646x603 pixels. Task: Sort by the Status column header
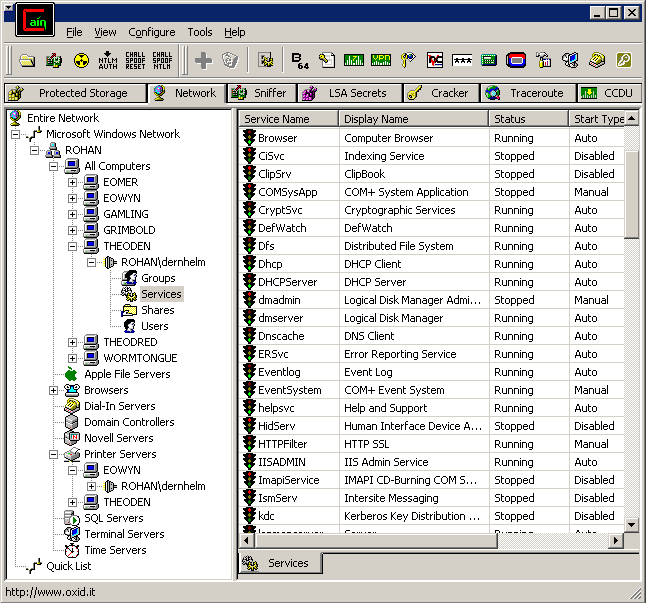[529, 119]
